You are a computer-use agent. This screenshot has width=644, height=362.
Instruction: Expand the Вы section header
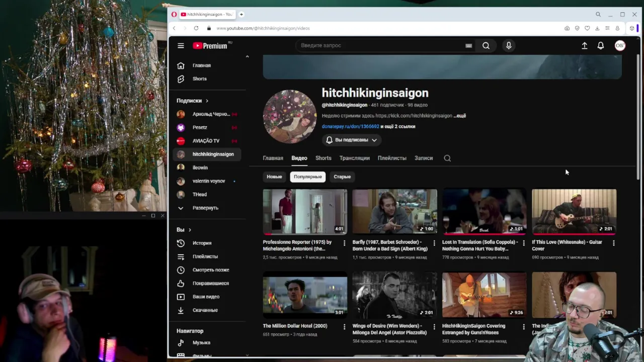pyautogui.click(x=184, y=230)
